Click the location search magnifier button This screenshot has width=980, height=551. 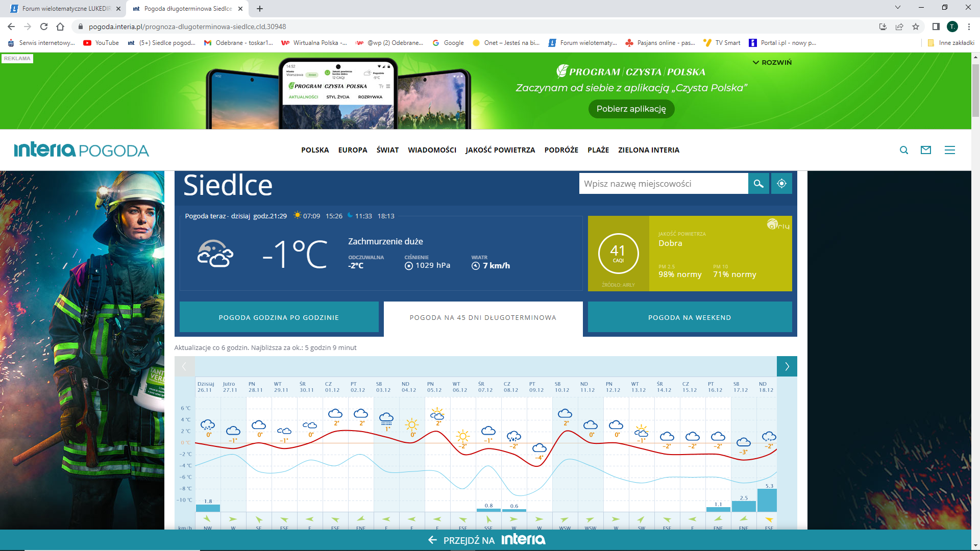tap(758, 184)
